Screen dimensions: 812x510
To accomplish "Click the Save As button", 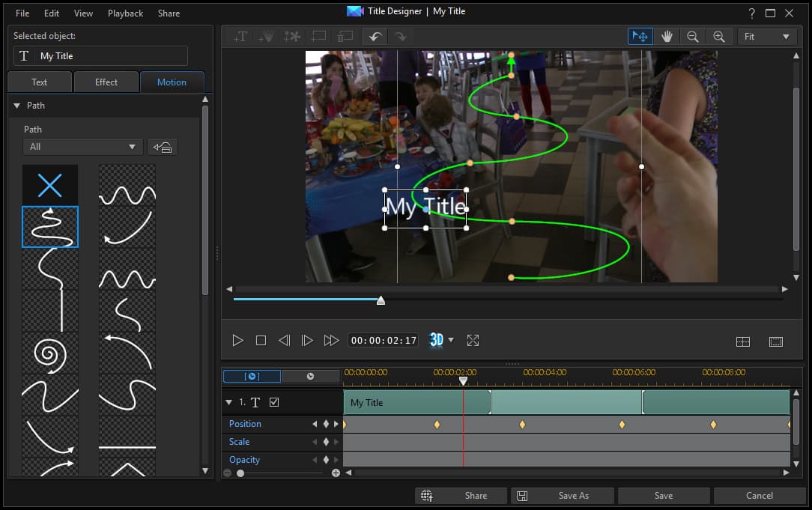I will (x=563, y=495).
